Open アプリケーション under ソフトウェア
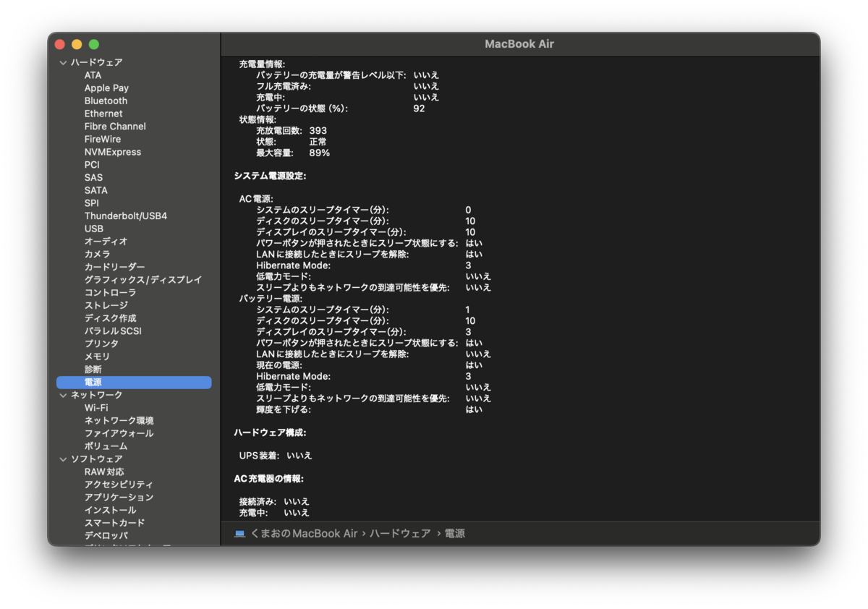The height and width of the screenshot is (609, 868). (x=118, y=497)
